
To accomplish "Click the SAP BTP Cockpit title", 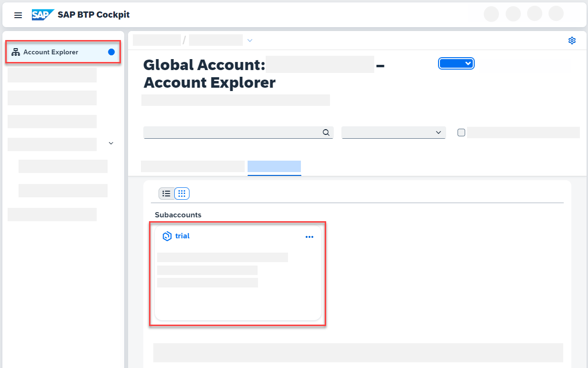I will (94, 15).
